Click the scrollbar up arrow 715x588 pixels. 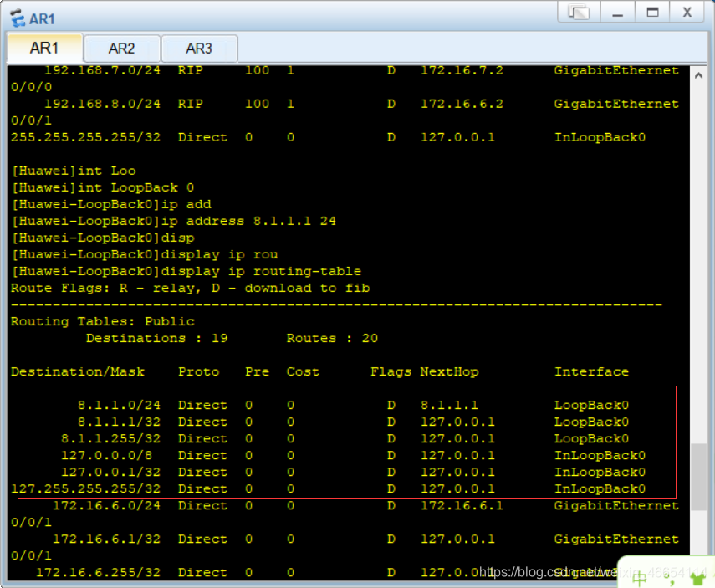click(698, 76)
